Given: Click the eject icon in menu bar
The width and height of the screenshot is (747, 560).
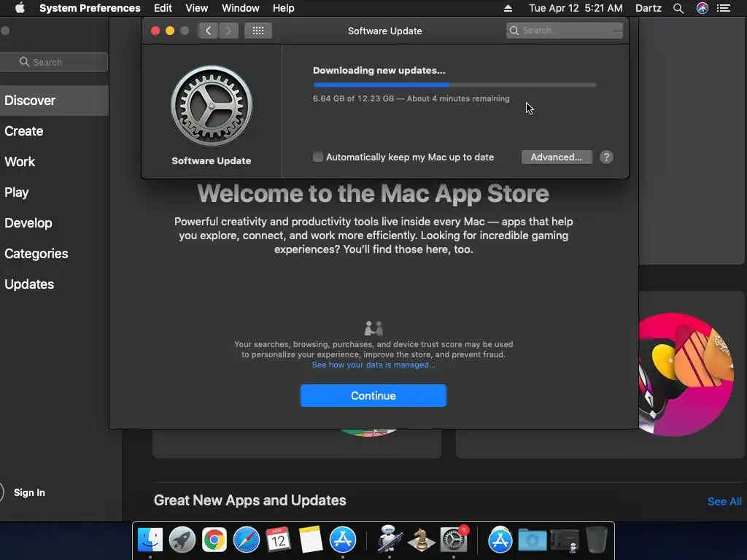Looking at the screenshot, I should click(508, 8).
